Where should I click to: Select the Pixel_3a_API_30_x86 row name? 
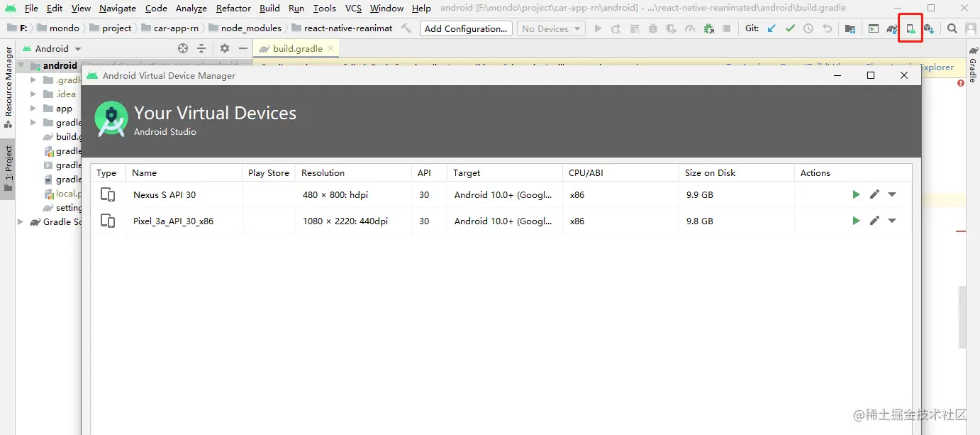[x=173, y=221]
